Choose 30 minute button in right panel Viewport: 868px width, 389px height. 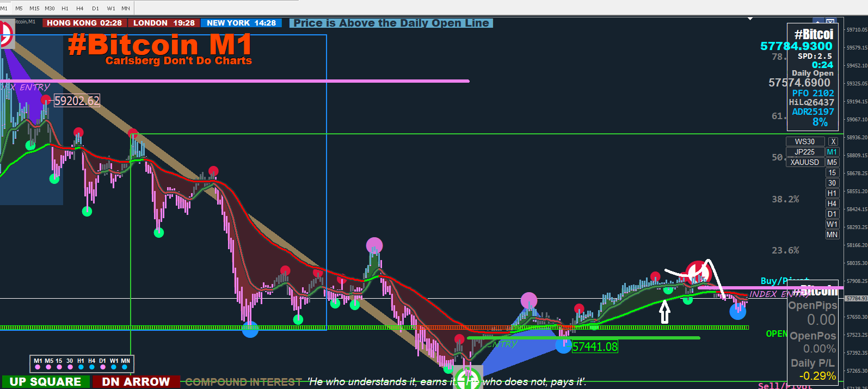(x=832, y=183)
